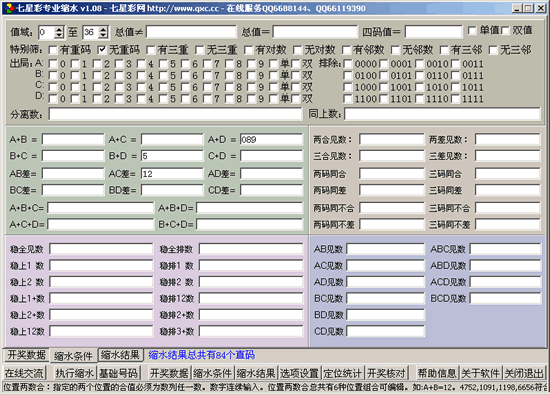The image size is (550, 395).
Task: Check the 有重码 checkbox
Action: (x=53, y=50)
